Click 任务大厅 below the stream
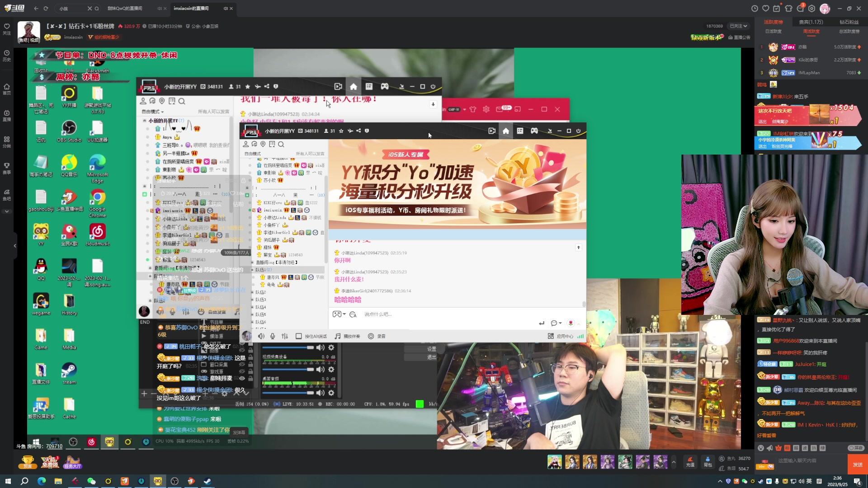 click(x=72, y=462)
